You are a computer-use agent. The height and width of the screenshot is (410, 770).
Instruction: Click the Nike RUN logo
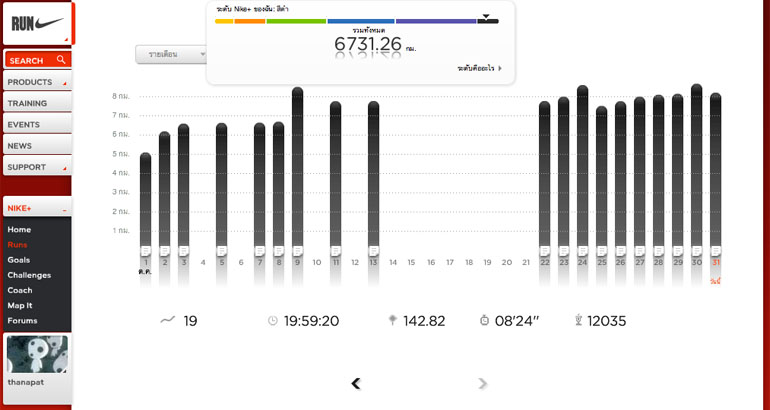pos(37,22)
